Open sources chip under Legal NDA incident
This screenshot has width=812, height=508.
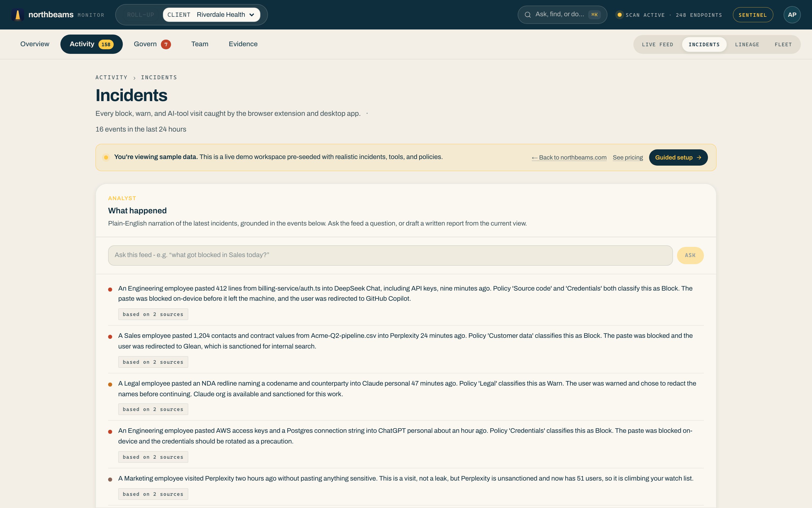pyautogui.click(x=153, y=409)
